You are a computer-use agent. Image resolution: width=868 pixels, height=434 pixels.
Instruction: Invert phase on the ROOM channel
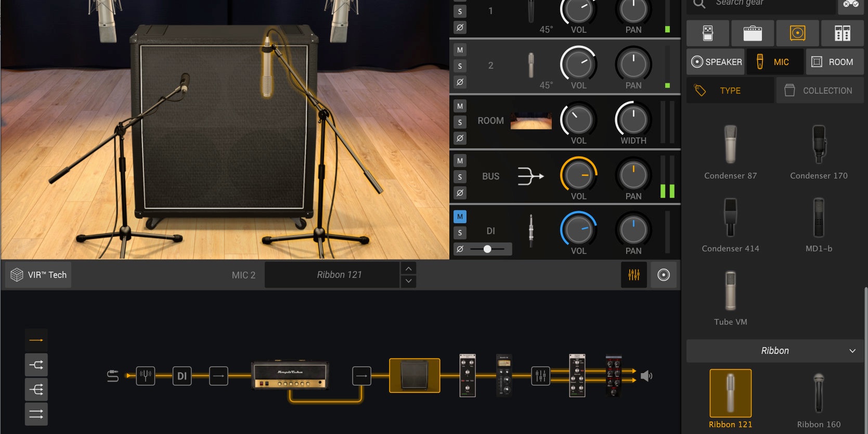pyautogui.click(x=460, y=138)
